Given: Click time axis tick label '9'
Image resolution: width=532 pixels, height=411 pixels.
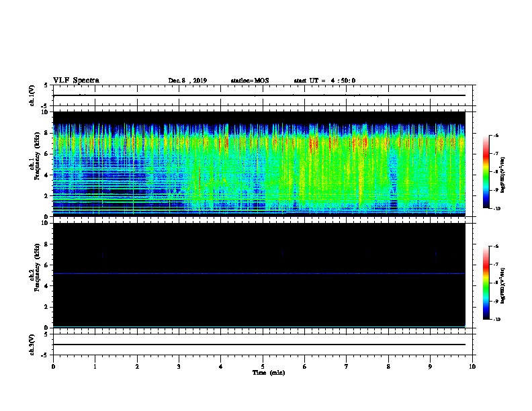Looking at the screenshot, I should 430,367.
